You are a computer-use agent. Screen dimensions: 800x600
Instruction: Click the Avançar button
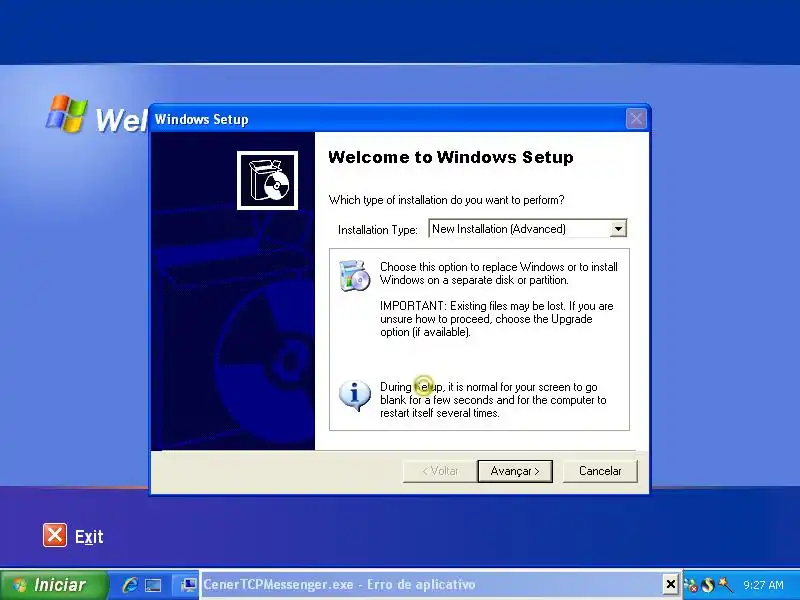pyautogui.click(x=515, y=471)
